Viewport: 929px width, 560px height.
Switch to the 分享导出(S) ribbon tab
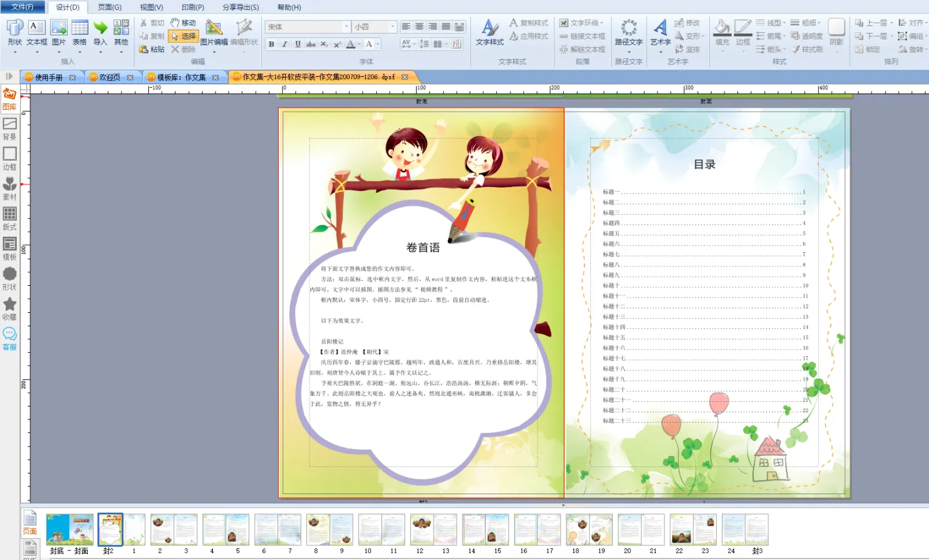tap(241, 7)
